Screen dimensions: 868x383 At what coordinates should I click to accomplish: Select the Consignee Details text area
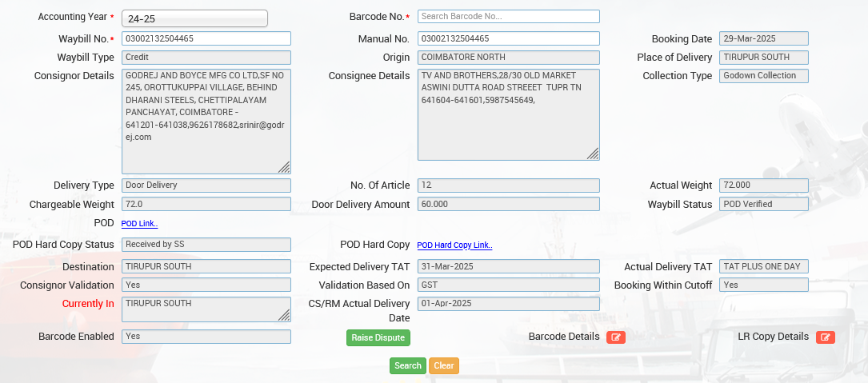coord(508,114)
